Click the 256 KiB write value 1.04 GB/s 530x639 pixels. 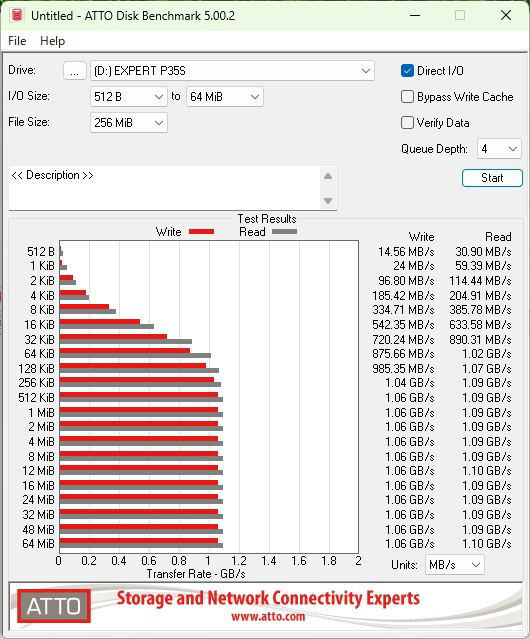tap(410, 383)
